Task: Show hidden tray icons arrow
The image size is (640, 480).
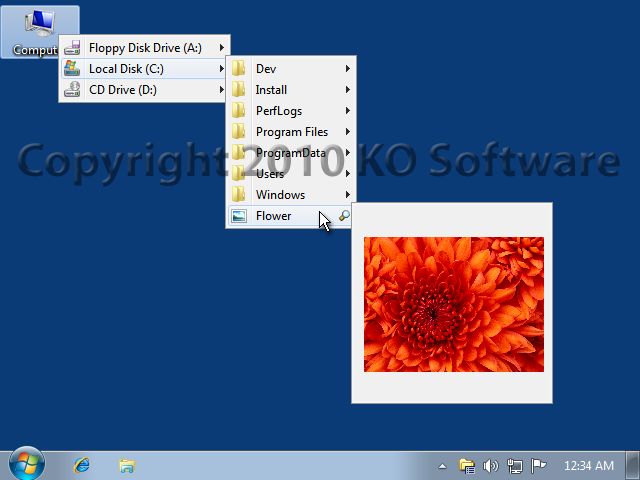Action: [442, 466]
